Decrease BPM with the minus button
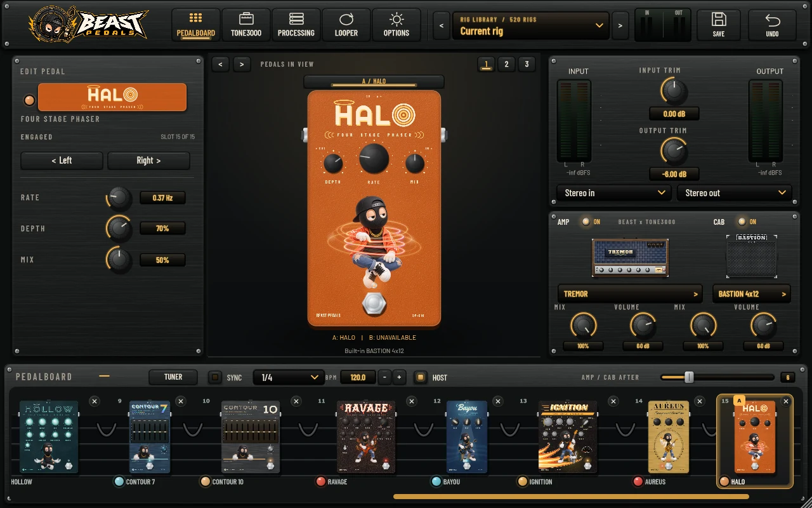Image resolution: width=812 pixels, height=508 pixels. click(385, 377)
